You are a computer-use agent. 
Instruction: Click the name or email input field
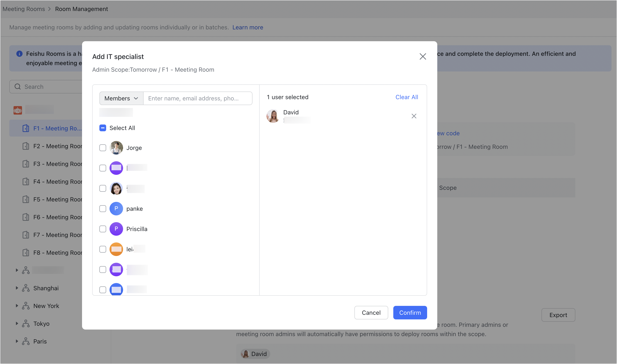tap(197, 98)
